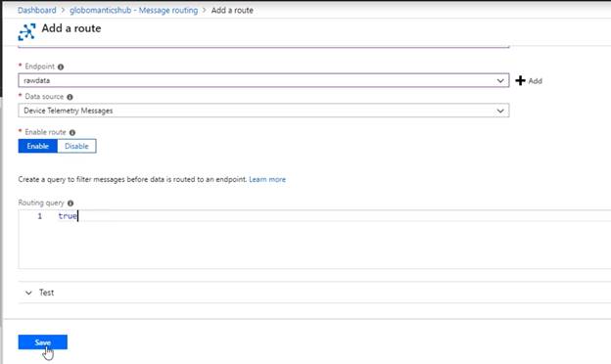Click the Dashboard breadcrumb link
This screenshot has width=611, height=364.
pos(36,10)
